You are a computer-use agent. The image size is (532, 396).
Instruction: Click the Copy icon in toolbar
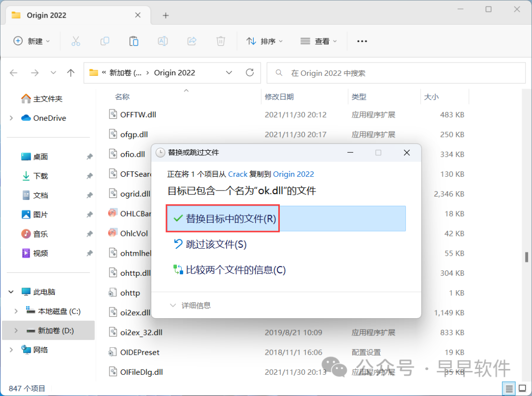pyautogui.click(x=104, y=41)
